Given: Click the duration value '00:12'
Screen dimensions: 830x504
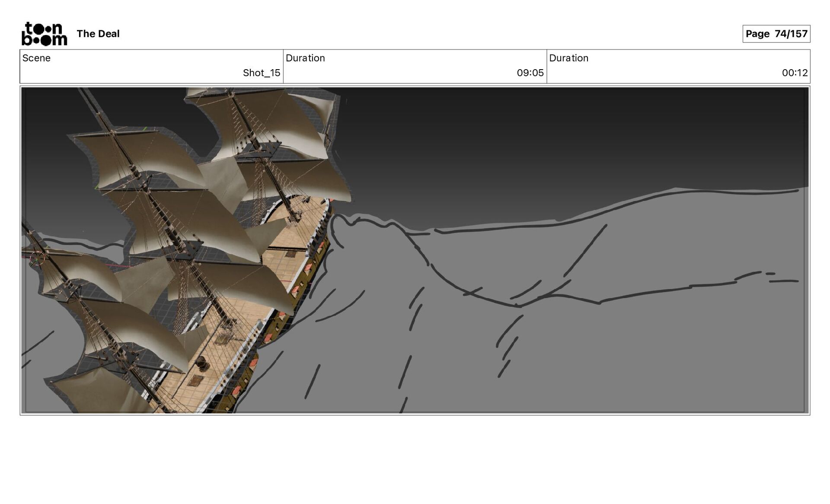Looking at the screenshot, I should point(795,73).
